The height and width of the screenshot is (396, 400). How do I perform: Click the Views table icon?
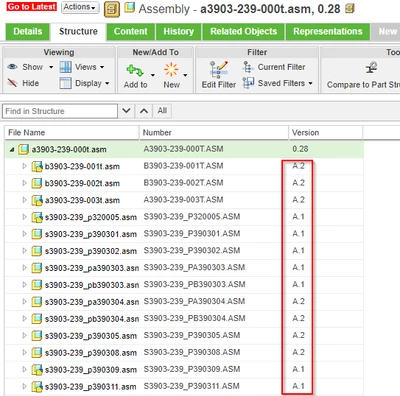[65, 67]
